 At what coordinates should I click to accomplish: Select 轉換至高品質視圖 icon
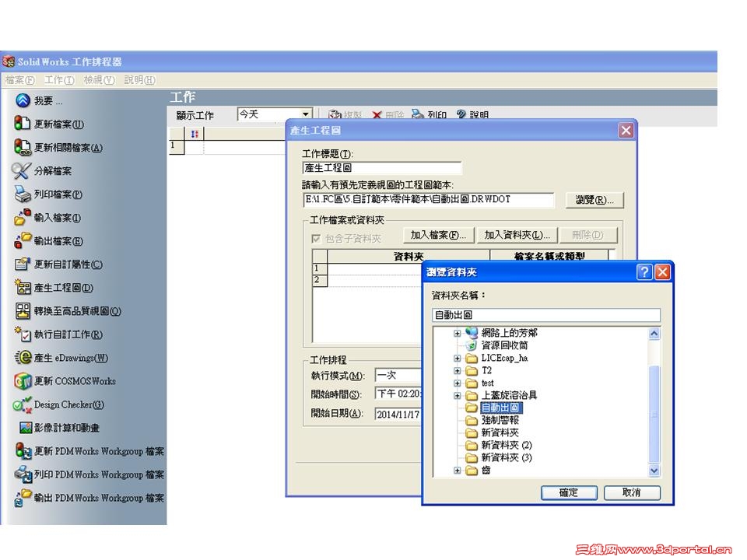coord(23,310)
